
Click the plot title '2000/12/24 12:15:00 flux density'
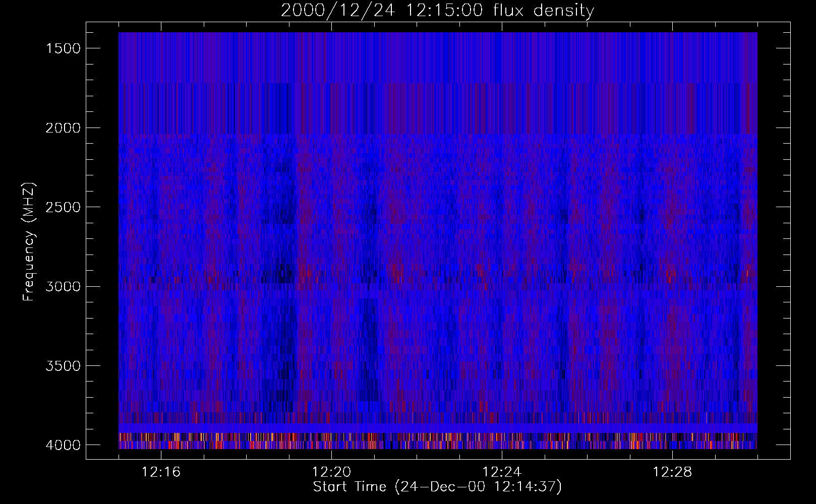pyautogui.click(x=437, y=10)
